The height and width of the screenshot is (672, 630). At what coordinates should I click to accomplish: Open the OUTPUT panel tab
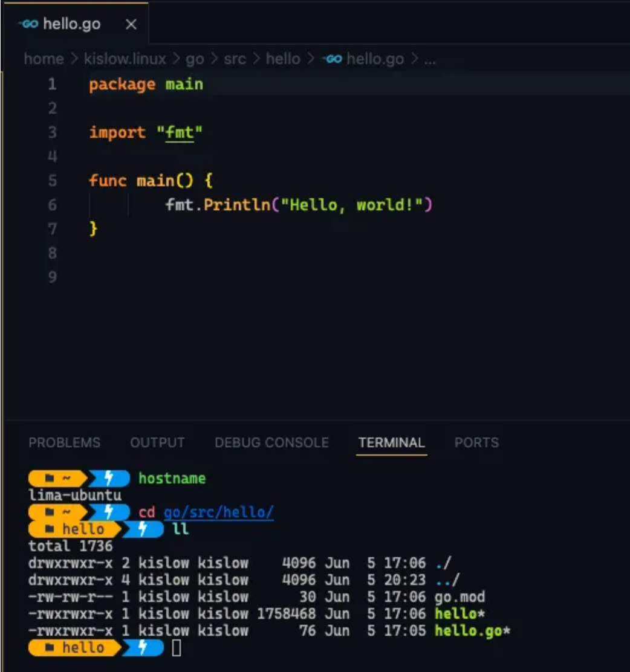(157, 442)
